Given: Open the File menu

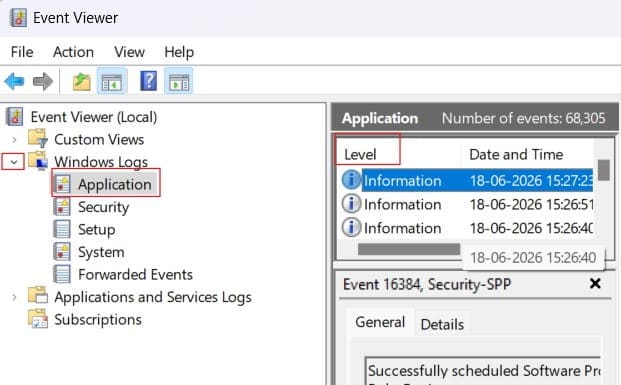Looking at the screenshot, I should pyautogui.click(x=22, y=52).
